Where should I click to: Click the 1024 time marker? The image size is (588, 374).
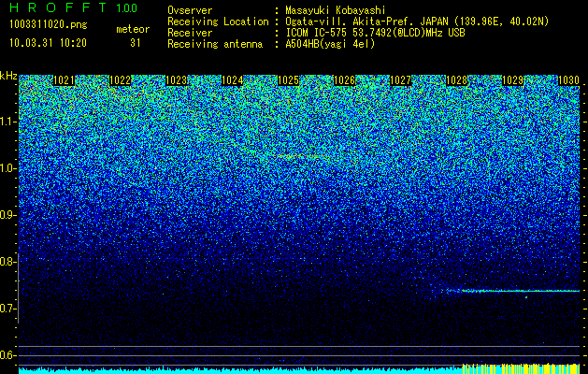click(x=233, y=80)
